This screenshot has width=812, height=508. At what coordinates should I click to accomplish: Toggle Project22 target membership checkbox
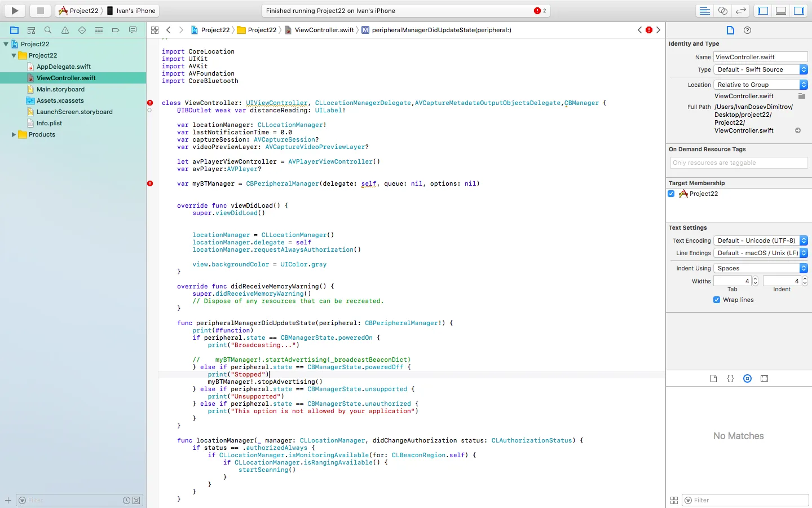coord(671,194)
